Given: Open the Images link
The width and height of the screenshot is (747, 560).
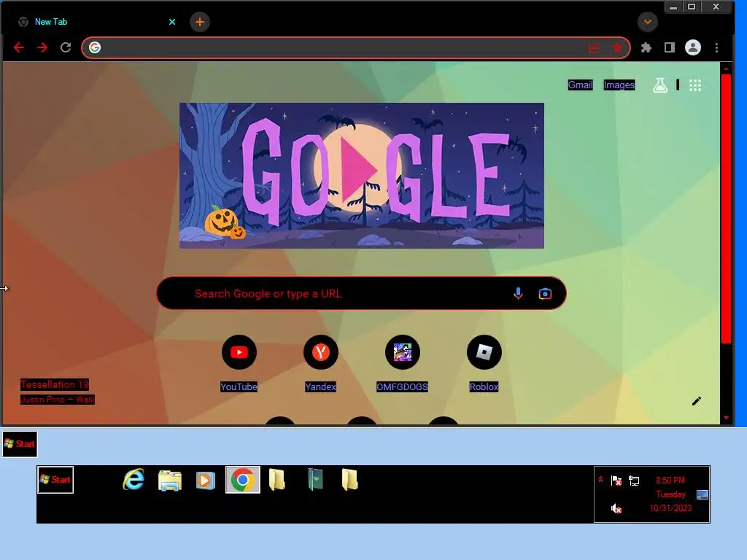Looking at the screenshot, I should [619, 85].
